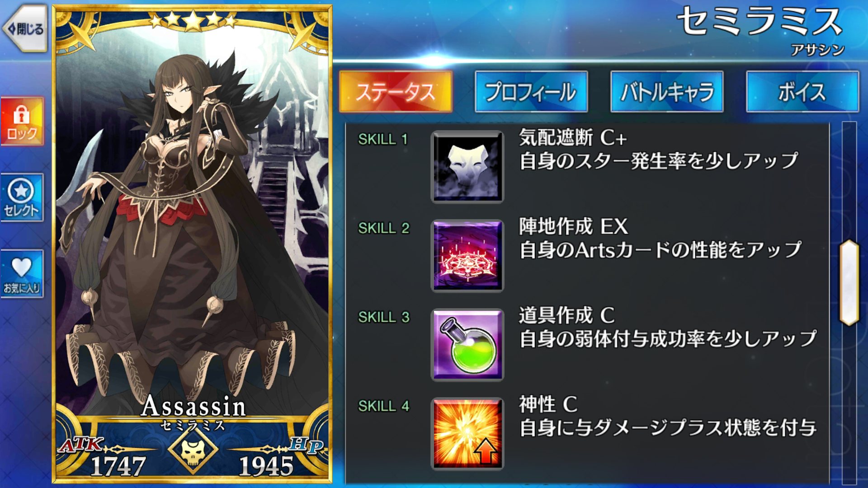Tap the 神性 C burst skill icon
Screen dimensions: 868x488
(467, 434)
